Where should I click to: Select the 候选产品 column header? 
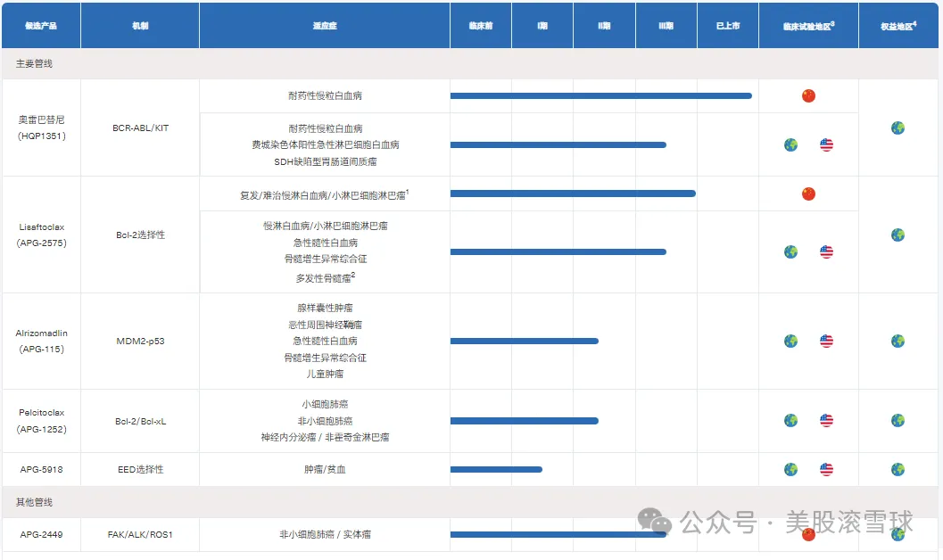(41, 26)
